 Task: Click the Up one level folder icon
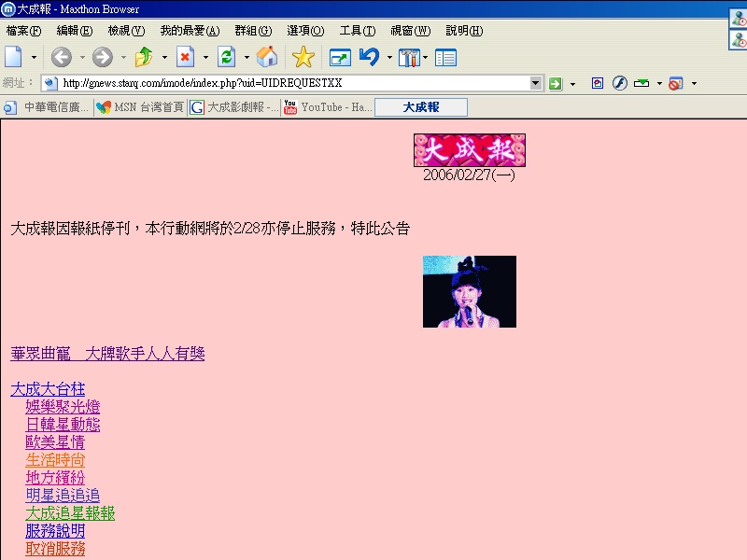coord(144,57)
